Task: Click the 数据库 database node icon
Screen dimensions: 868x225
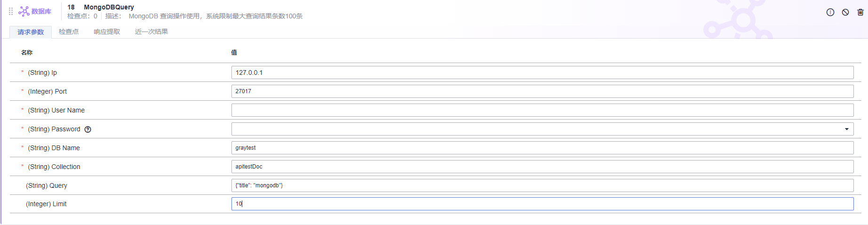Action: click(24, 11)
